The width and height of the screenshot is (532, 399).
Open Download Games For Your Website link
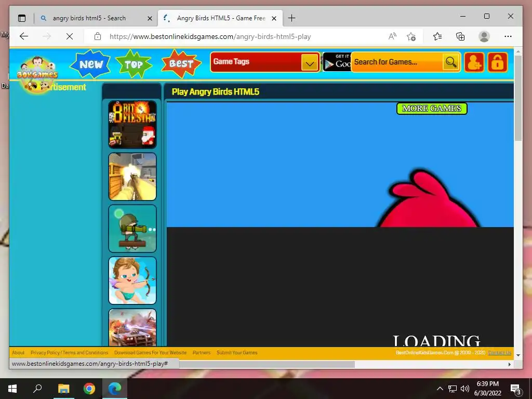[150, 353]
